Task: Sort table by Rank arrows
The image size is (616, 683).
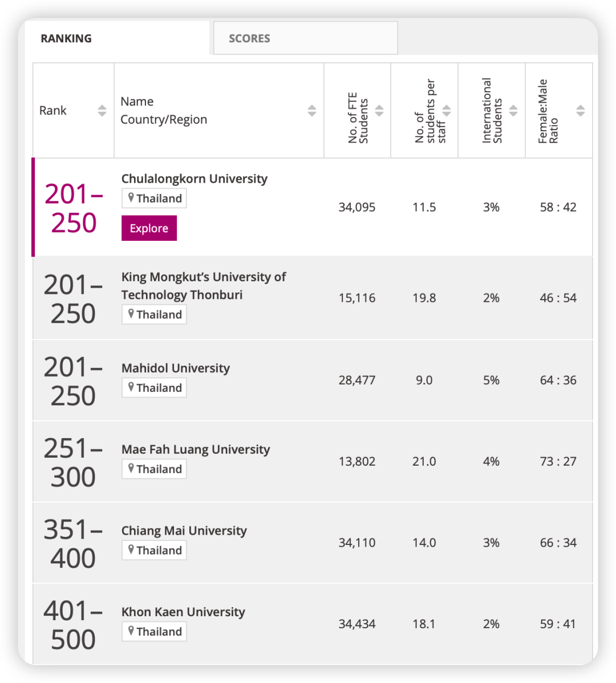Action: tap(102, 111)
